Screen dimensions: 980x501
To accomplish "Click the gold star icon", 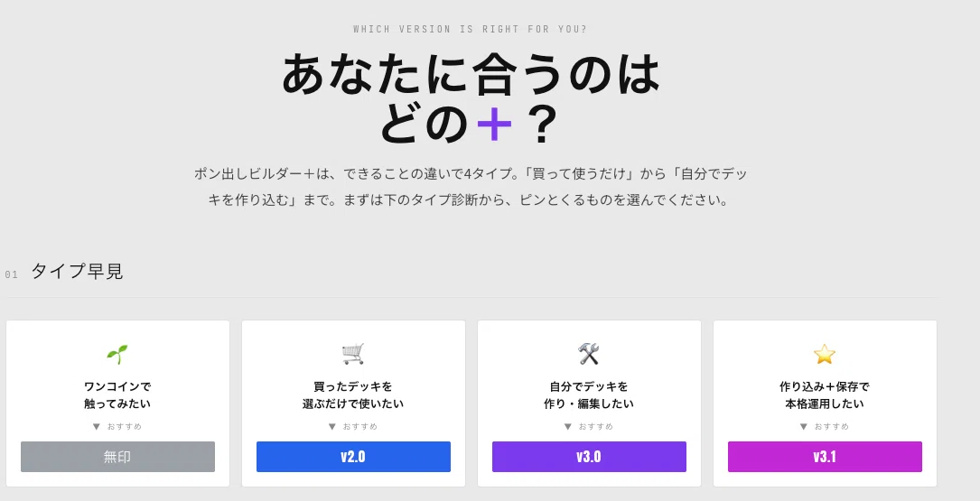I will [825, 354].
